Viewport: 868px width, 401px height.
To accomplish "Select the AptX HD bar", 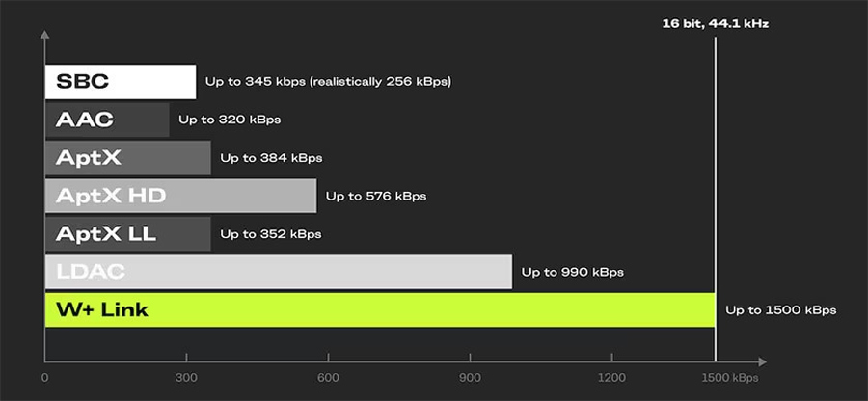I will click(x=181, y=196).
